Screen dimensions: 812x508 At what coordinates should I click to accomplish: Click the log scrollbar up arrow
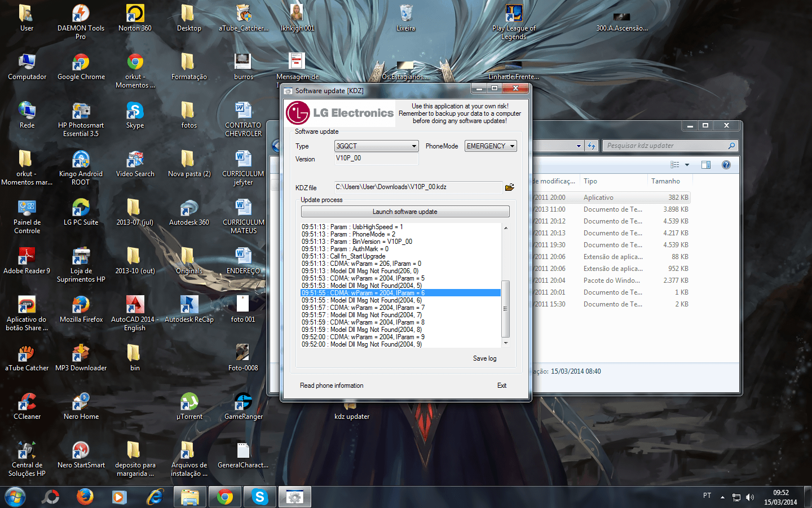click(506, 227)
